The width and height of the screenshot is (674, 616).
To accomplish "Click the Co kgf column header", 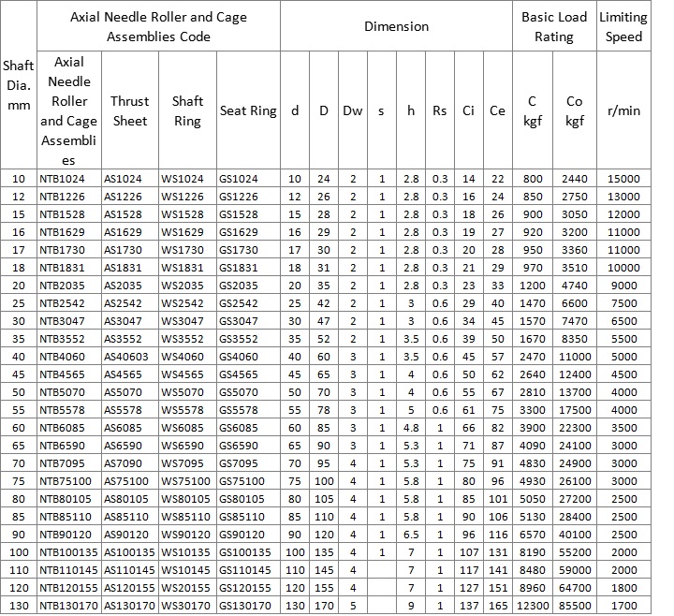I will click(574, 110).
